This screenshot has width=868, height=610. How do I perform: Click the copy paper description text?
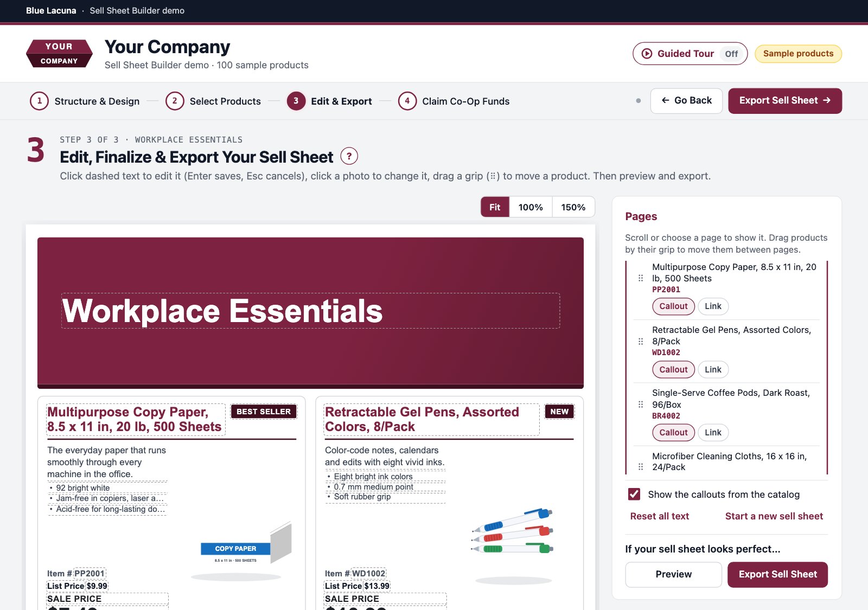107,462
